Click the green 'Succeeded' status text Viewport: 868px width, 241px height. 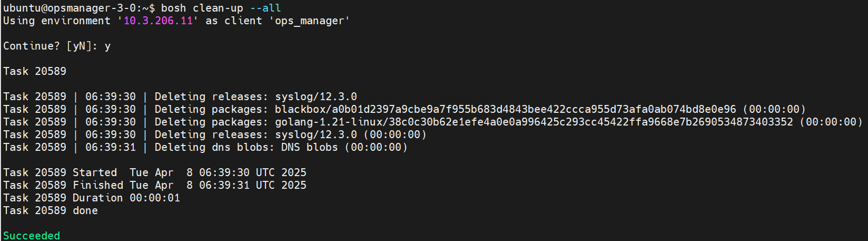tap(32, 235)
